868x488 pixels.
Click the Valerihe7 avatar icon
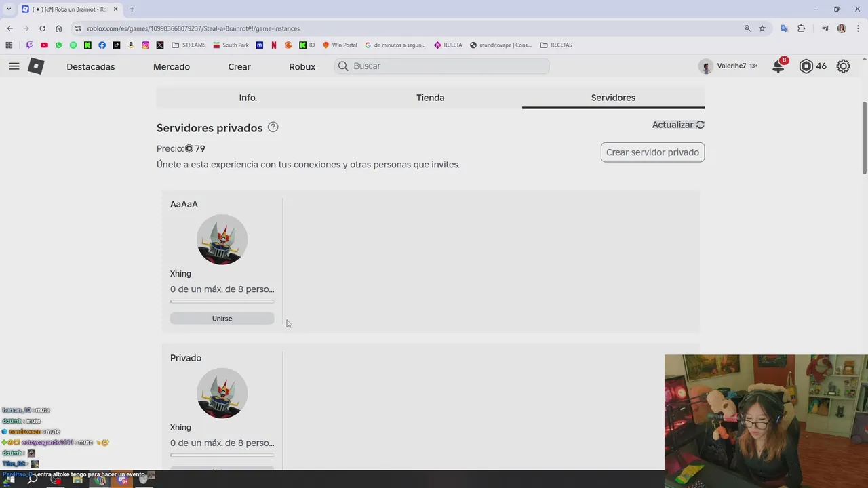pyautogui.click(x=706, y=66)
